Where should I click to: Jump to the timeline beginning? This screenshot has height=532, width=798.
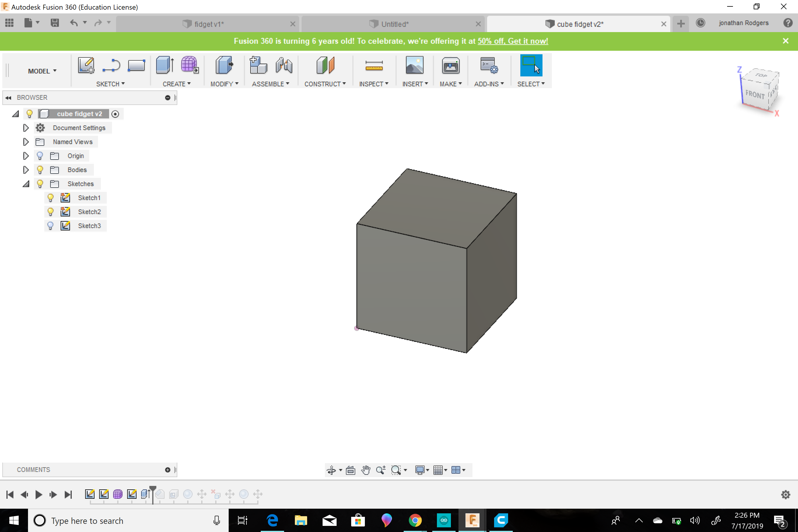point(10,495)
